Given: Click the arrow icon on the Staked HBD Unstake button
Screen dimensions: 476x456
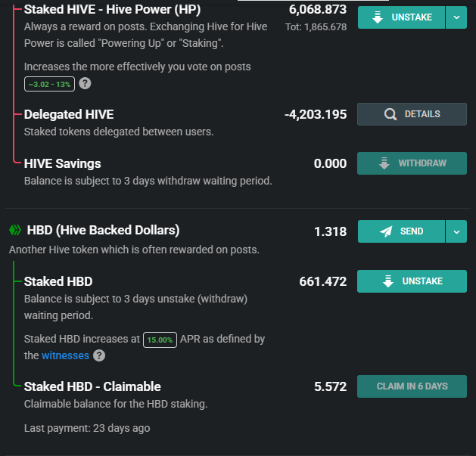Looking at the screenshot, I should pyautogui.click(x=388, y=281).
